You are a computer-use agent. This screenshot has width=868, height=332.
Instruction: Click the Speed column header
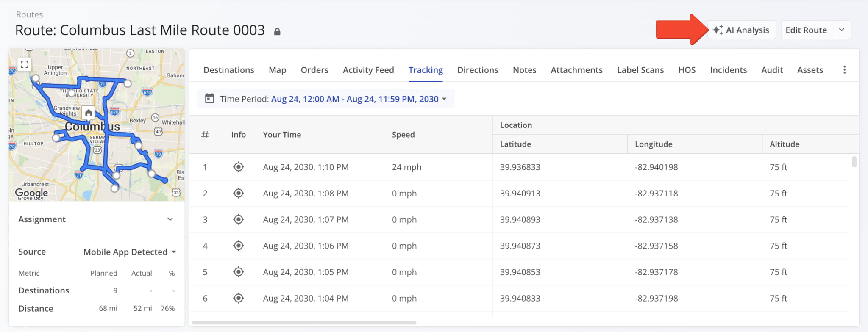(403, 135)
